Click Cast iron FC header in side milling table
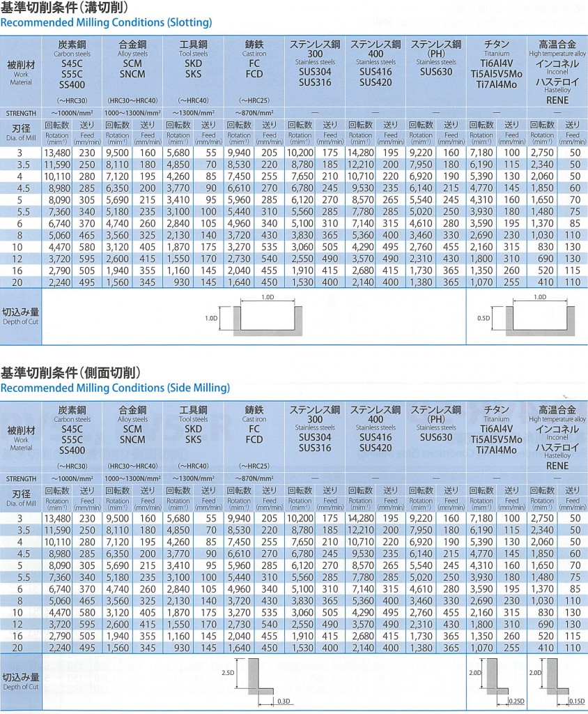This screenshot has width=588, height=714. click(x=254, y=432)
